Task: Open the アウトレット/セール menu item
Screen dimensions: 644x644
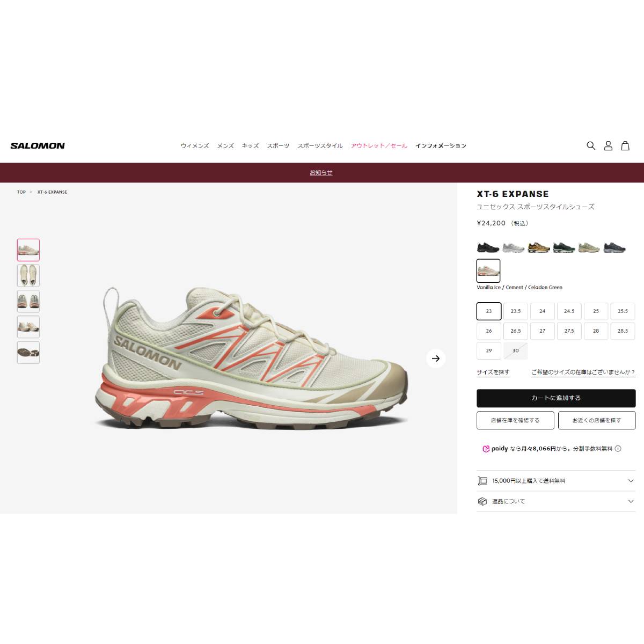Action: click(379, 146)
